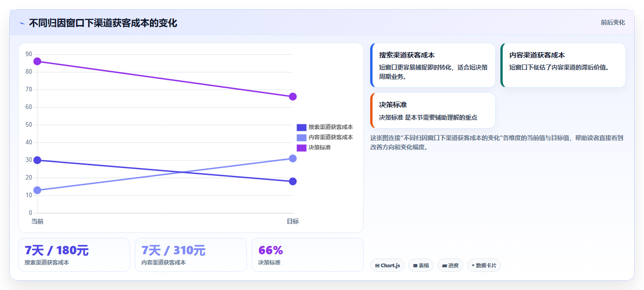Select the purple 决策标准 point at 当前

[38, 61]
